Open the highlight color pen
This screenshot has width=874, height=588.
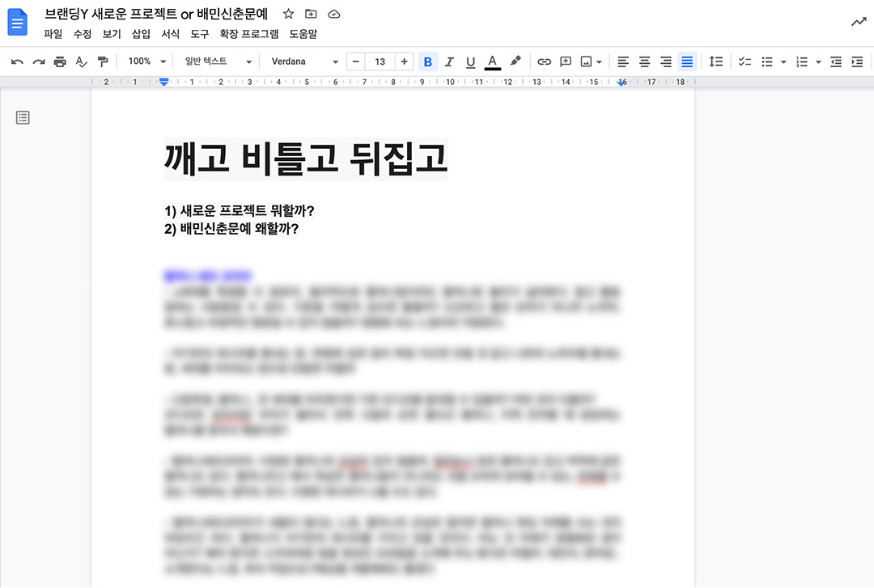515,61
